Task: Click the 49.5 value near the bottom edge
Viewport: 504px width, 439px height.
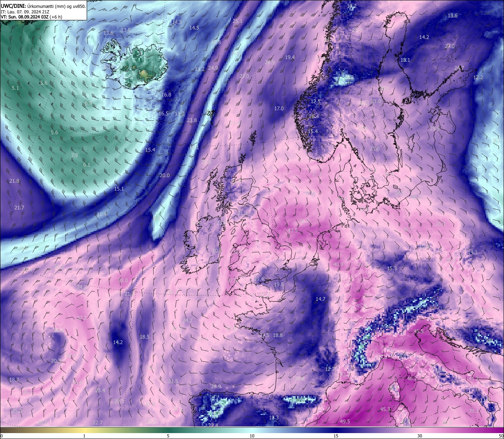Action: [345, 421]
